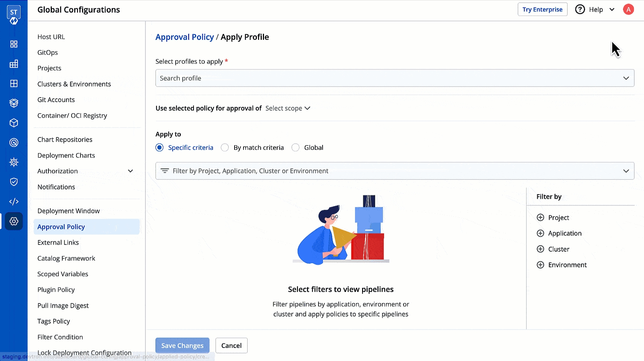Open the Search profile dropdown
The image size is (644, 361).
pos(395,78)
